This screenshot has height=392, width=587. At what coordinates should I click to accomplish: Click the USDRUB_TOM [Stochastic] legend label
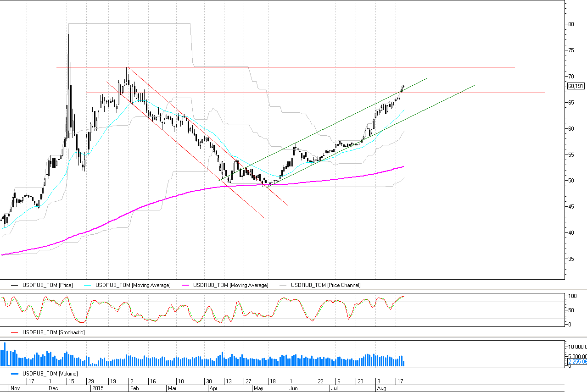[54, 332]
